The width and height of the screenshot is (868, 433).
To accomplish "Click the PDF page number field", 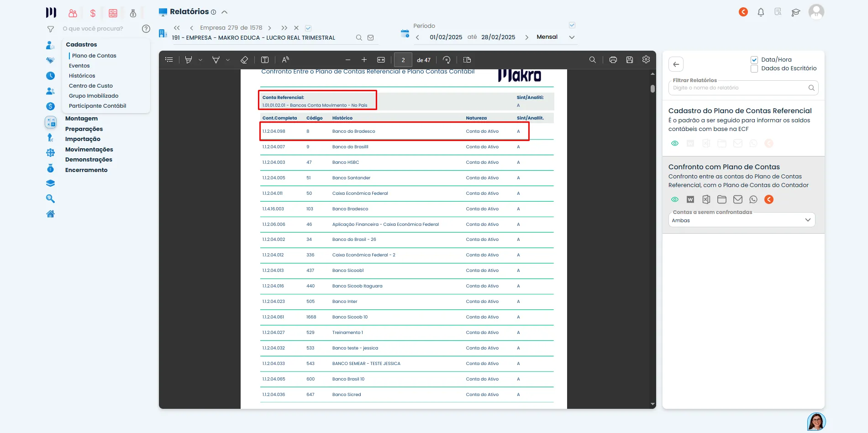I will click(x=403, y=60).
